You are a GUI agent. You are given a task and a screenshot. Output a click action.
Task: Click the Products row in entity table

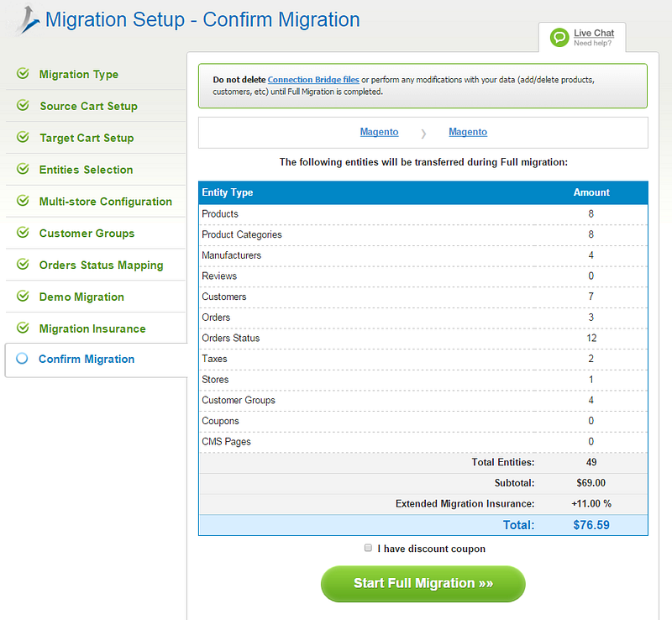click(x=423, y=214)
